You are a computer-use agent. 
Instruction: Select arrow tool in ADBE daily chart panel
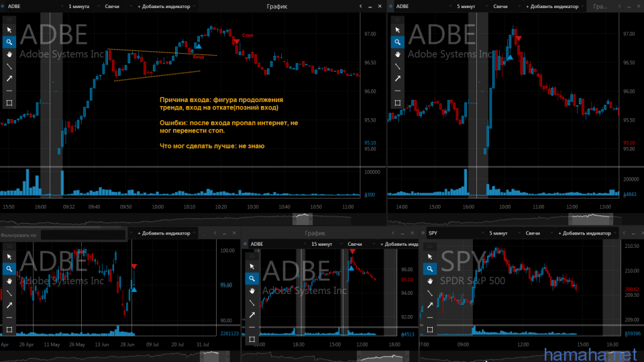9,305
